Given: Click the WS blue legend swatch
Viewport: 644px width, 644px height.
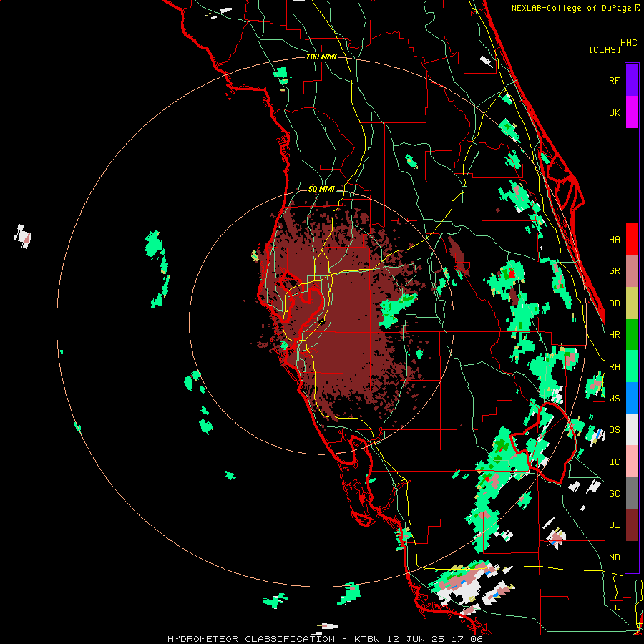Looking at the screenshot, I should 632,398.
